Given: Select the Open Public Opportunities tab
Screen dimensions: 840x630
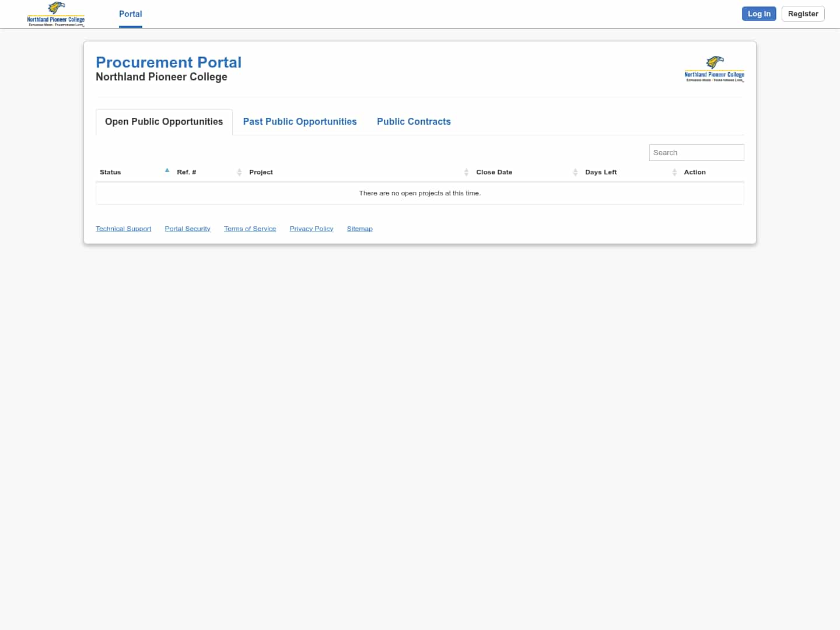Looking at the screenshot, I should click(x=164, y=121).
